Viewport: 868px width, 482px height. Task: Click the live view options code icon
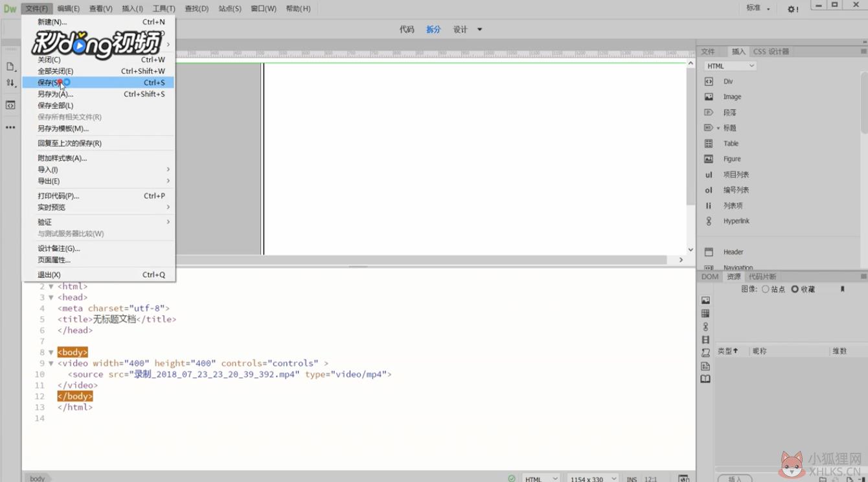(x=10, y=105)
